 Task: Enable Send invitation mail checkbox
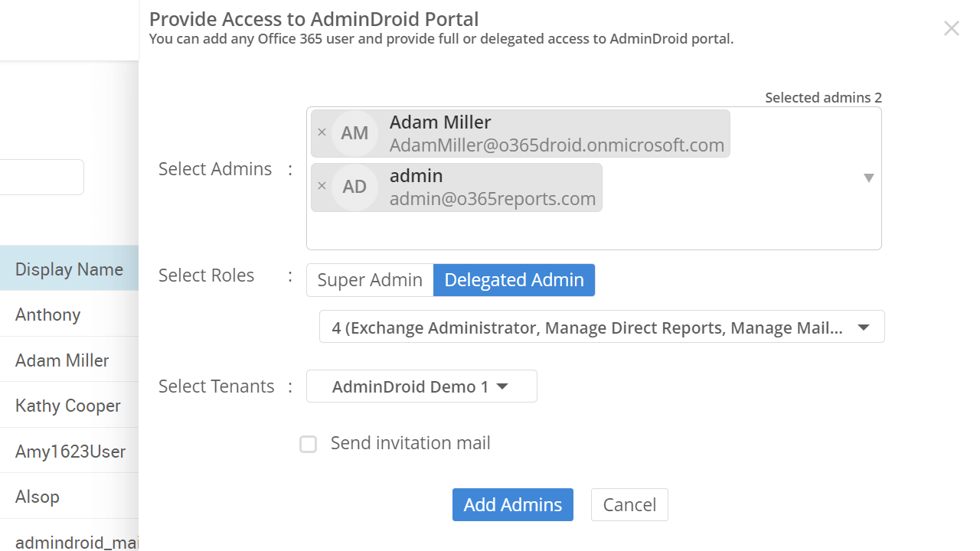(308, 445)
